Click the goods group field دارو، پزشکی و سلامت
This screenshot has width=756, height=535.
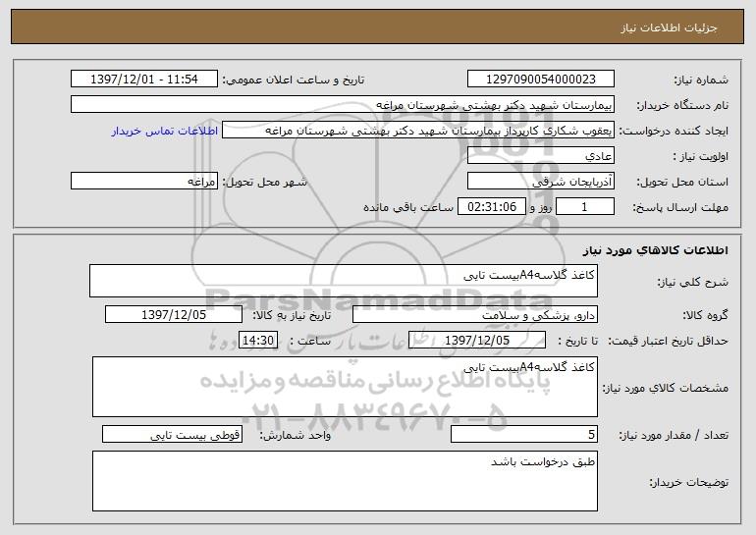point(475,315)
